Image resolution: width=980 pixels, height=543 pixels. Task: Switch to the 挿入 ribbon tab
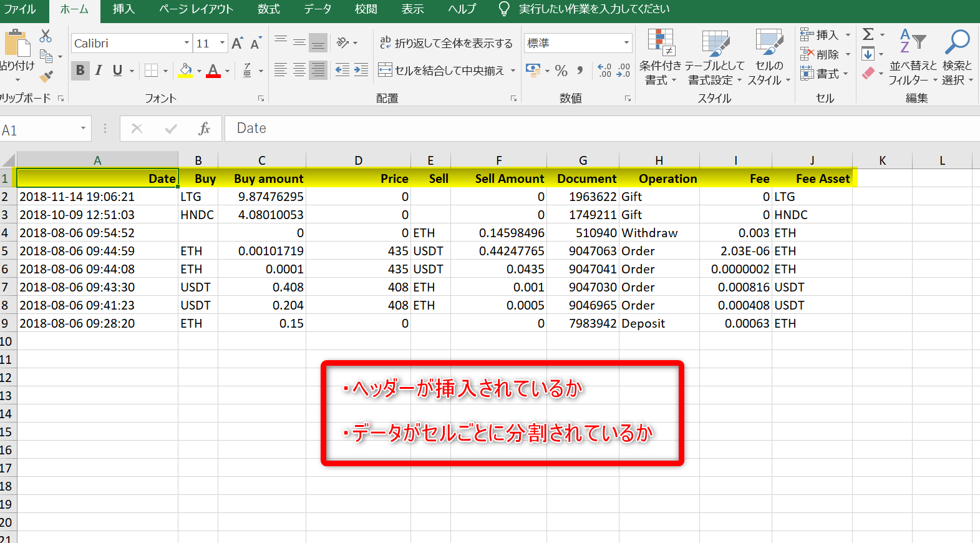coord(124,9)
